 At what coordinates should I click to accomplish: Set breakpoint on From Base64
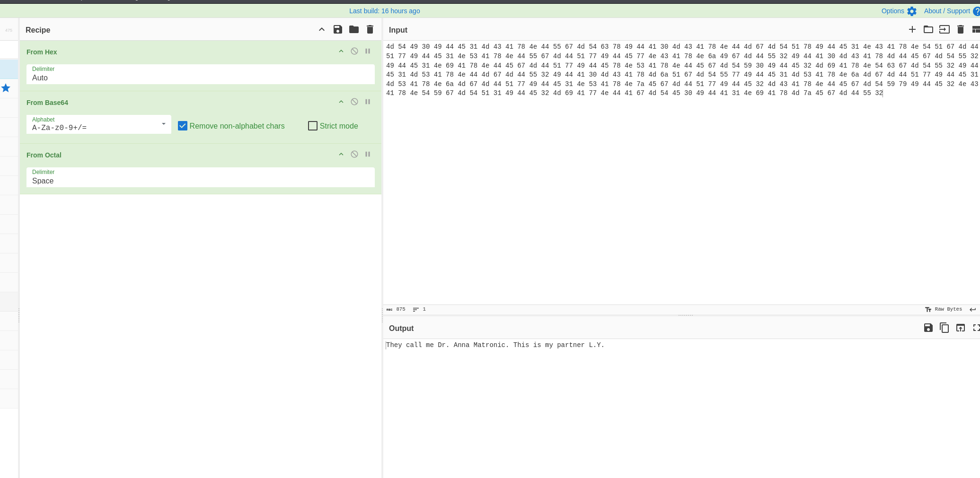pos(368,102)
